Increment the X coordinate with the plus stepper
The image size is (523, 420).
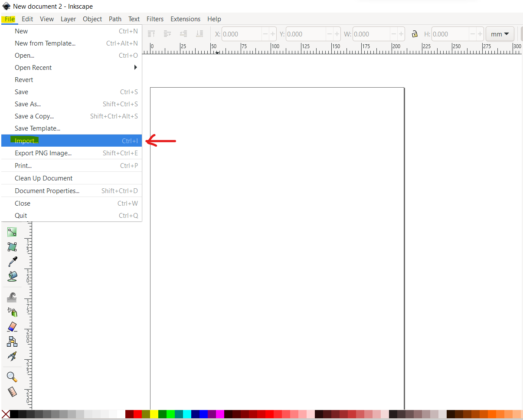pyautogui.click(x=272, y=34)
